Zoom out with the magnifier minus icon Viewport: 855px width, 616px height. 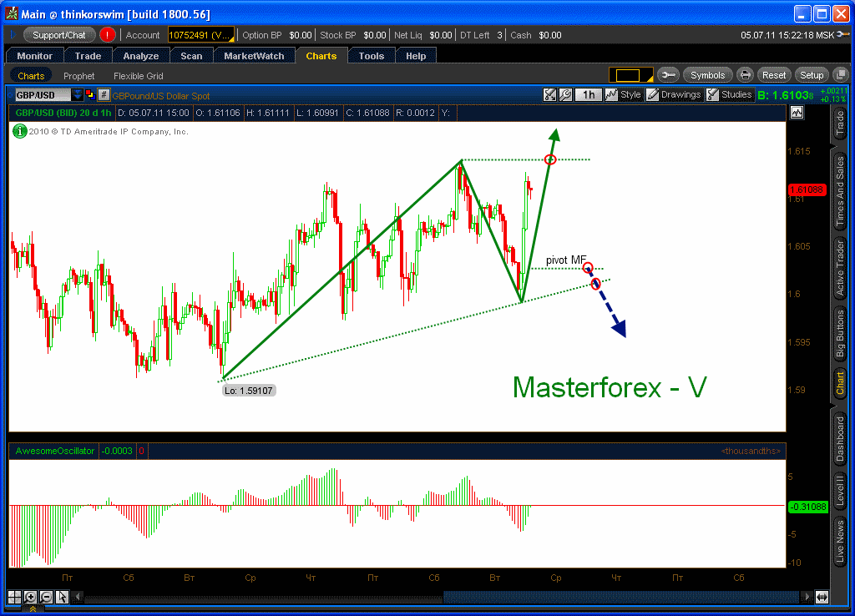pyautogui.click(x=46, y=597)
